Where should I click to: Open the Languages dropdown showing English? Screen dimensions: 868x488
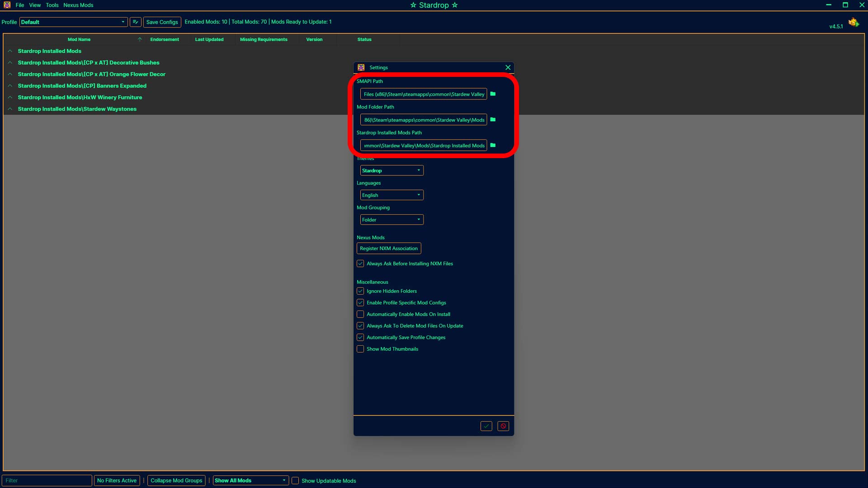(x=392, y=195)
